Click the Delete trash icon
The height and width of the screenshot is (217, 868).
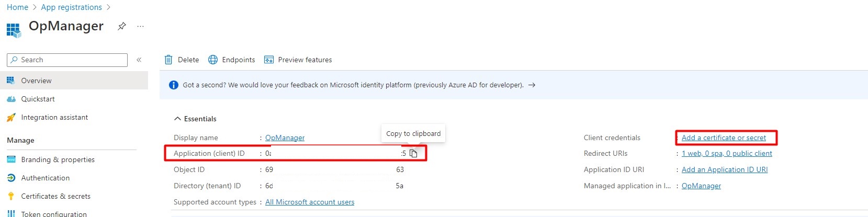[x=168, y=60]
